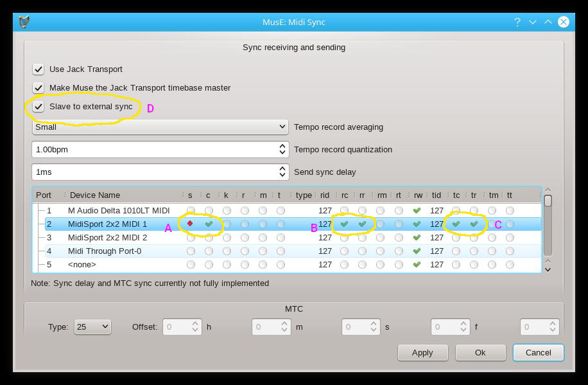Click the rc checkmark on the MidiSport 2x2 MIDI 1 row
This screenshot has width=588, height=385.
(x=344, y=223)
